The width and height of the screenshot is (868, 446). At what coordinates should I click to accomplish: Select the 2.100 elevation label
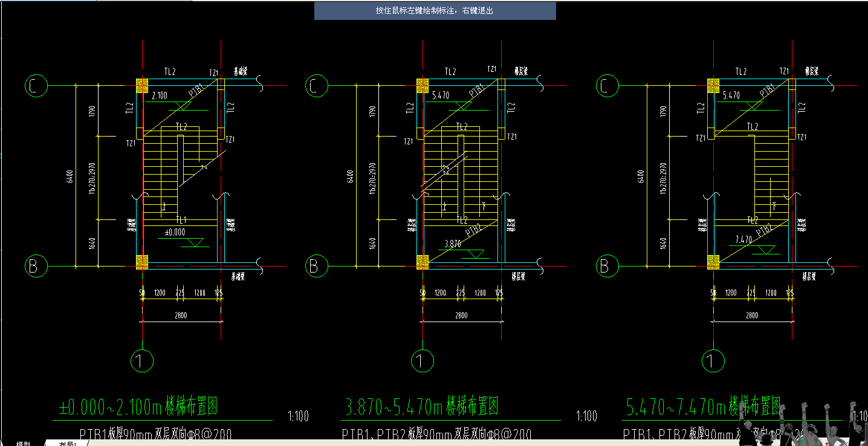(160, 95)
